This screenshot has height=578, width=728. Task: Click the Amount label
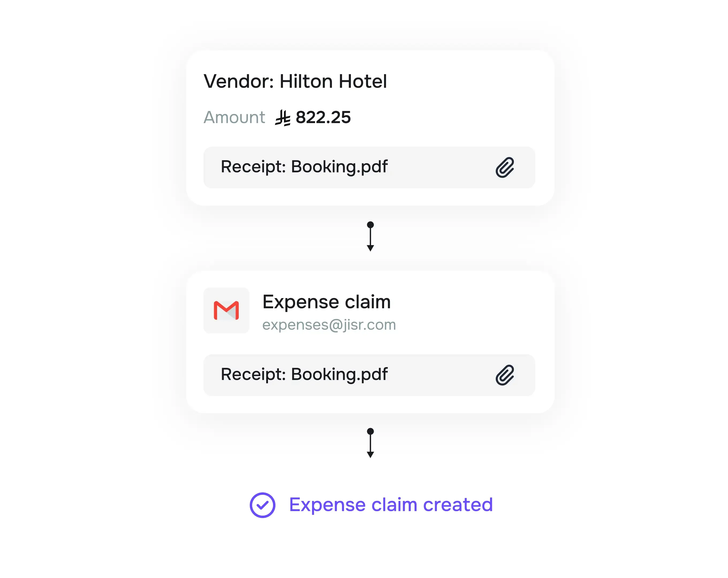pyautogui.click(x=234, y=117)
